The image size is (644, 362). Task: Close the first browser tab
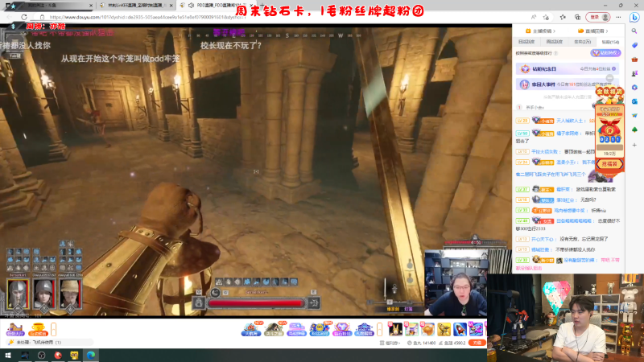point(91,6)
